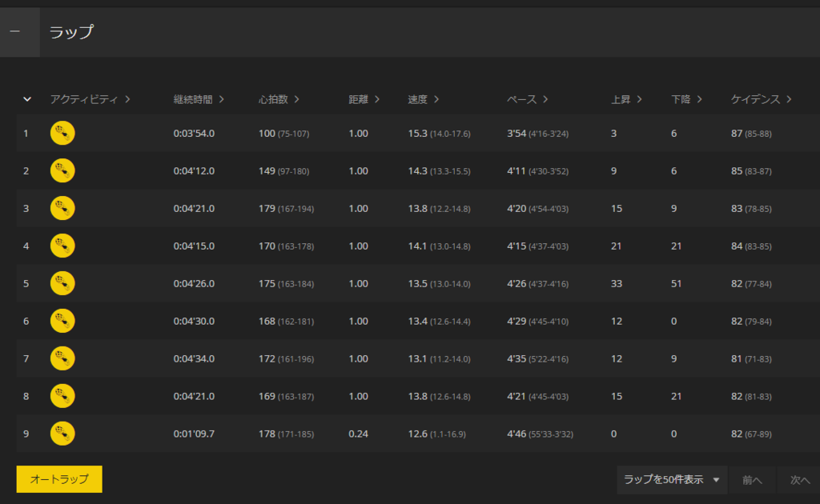This screenshot has height=504, width=820.
Task: Click speed 13.5 (13.0-14.0)
Action: pyautogui.click(x=440, y=284)
